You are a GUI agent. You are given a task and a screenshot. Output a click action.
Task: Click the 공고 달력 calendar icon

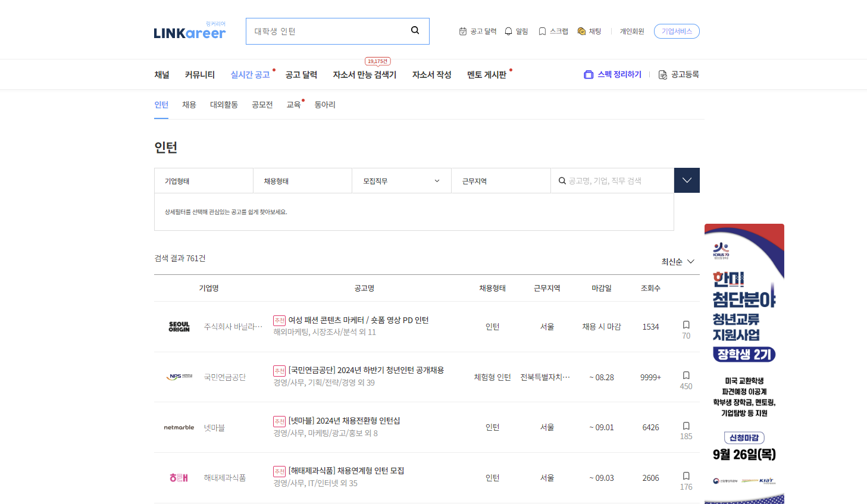(x=464, y=30)
